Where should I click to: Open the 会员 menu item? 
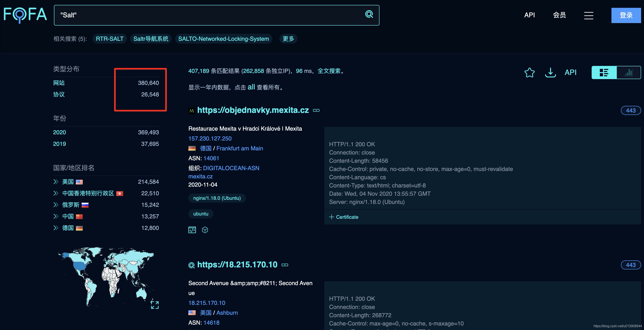click(559, 15)
